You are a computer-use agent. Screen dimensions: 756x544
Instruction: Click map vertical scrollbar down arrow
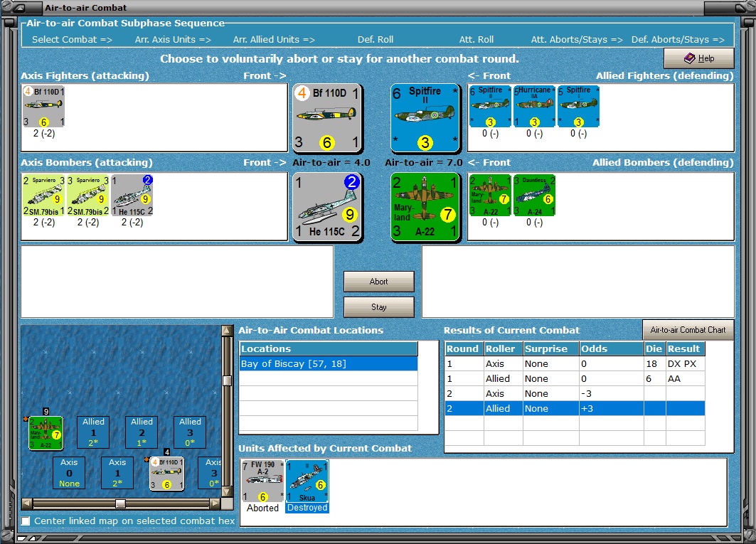point(227,492)
